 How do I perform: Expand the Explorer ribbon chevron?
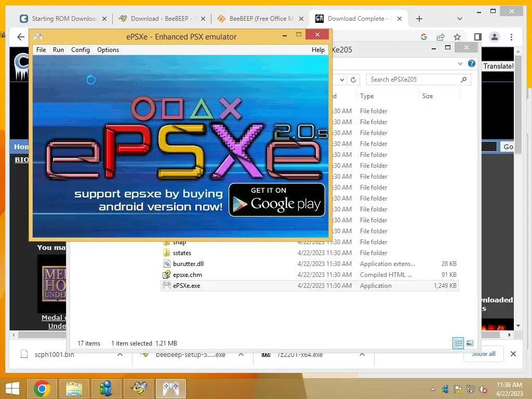(460, 63)
